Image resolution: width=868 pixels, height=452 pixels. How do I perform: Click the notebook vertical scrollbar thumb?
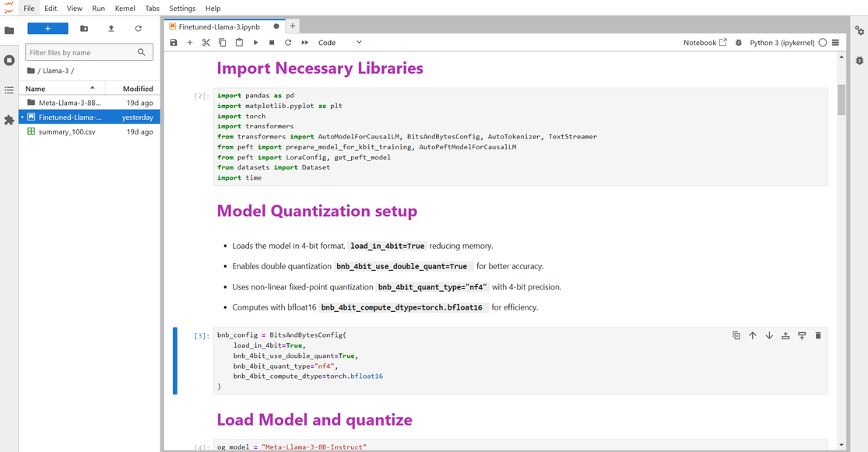coord(842,100)
